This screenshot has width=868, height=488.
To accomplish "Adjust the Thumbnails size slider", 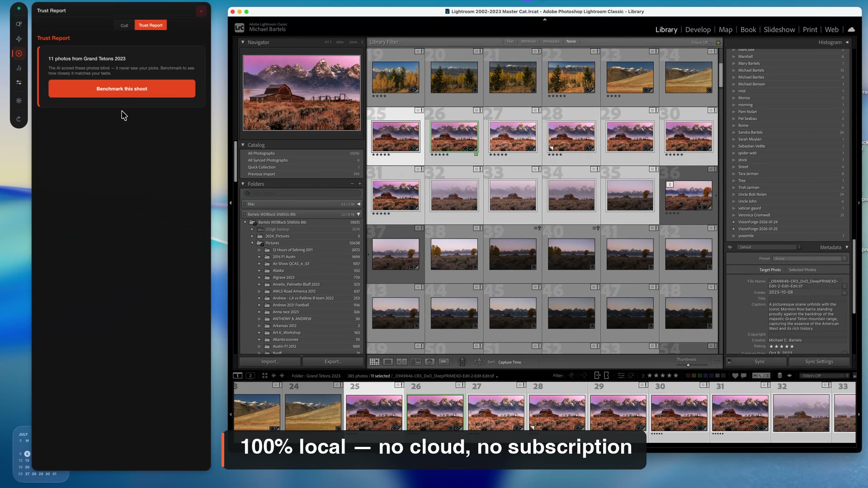I will 688,365.
